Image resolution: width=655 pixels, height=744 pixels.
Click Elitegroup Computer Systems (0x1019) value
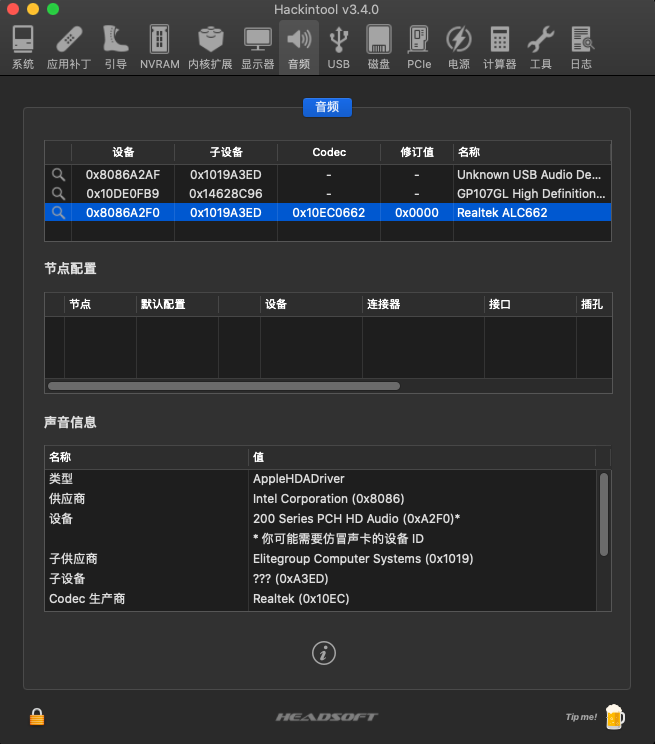coord(363,558)
